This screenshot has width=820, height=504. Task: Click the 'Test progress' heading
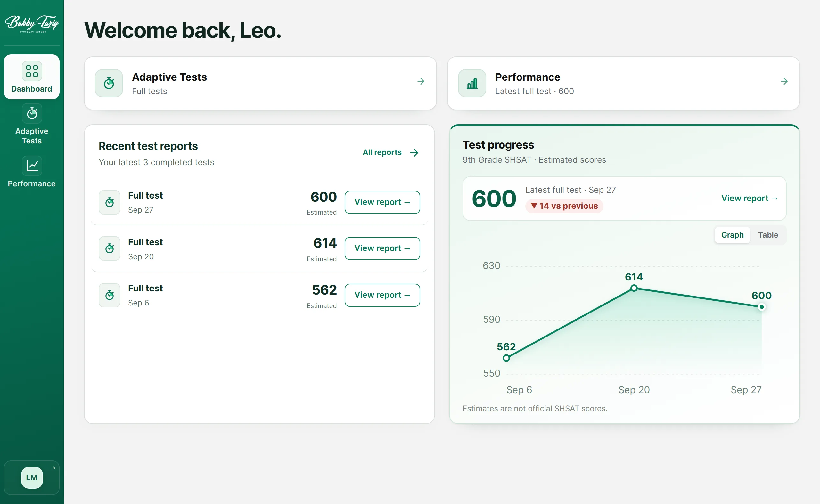tap(498, 145)
